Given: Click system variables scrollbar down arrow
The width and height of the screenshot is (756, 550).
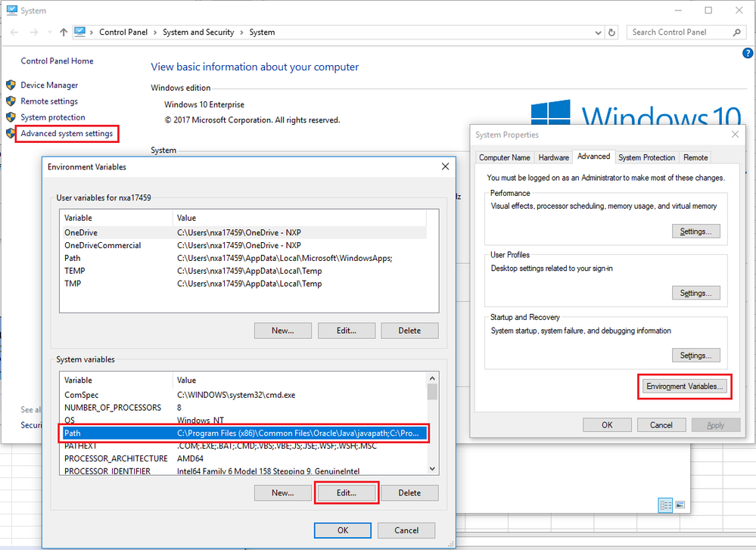Looking at the screenshot, I should point(432,468).
